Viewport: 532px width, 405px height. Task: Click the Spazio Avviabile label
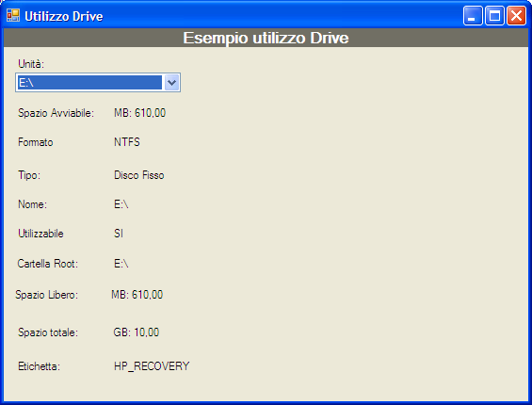click(56, 113)
